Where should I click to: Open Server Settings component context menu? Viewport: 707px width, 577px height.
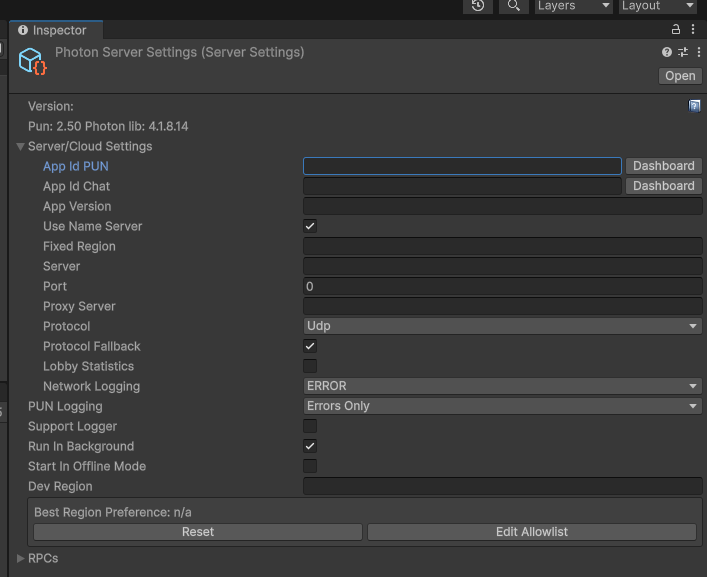tap(699, 52)
